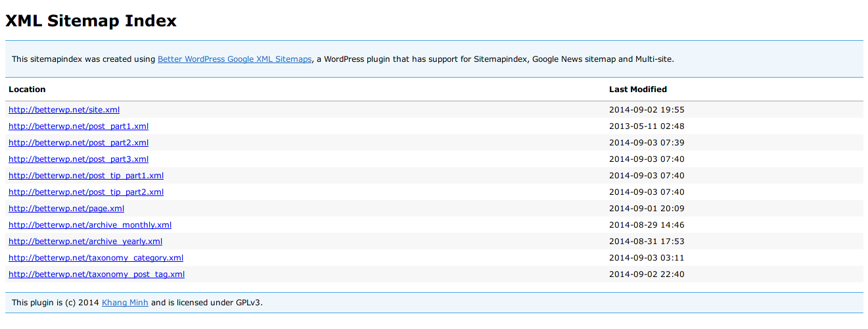This screenshot has width=868, height=329.
Task: Follow the post_part3.xml sitemap link
Action: (78, 159)
